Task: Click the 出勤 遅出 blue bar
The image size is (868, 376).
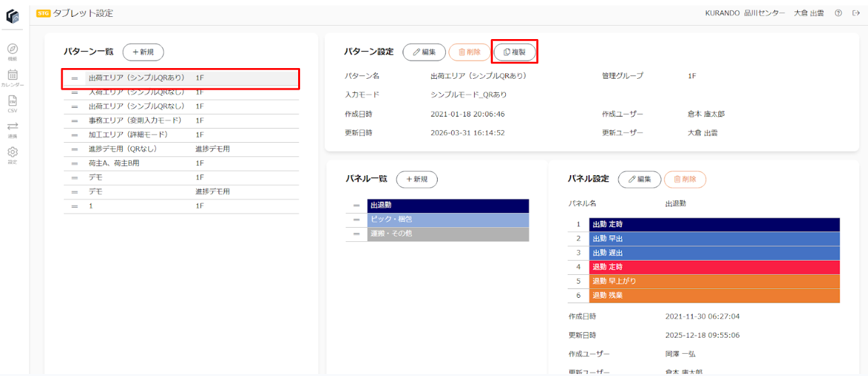Action: point(714,253)
